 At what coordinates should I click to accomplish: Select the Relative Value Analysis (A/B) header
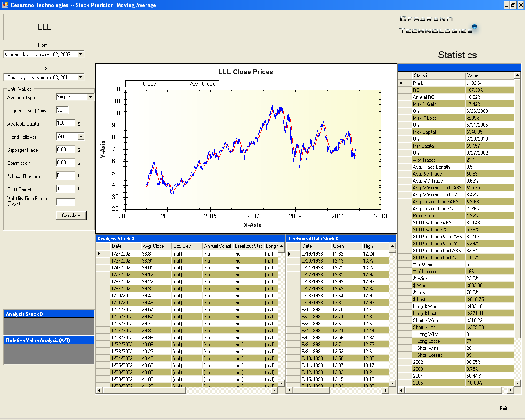click(49, 340)
